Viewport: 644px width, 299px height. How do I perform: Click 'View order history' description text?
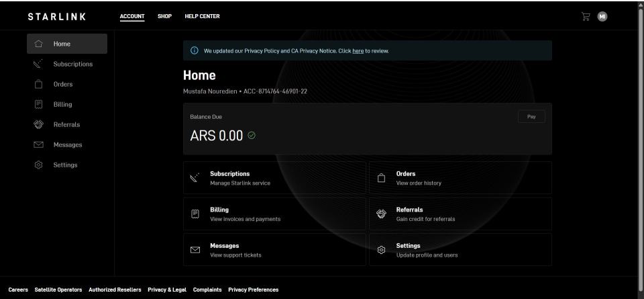(419, 183)
